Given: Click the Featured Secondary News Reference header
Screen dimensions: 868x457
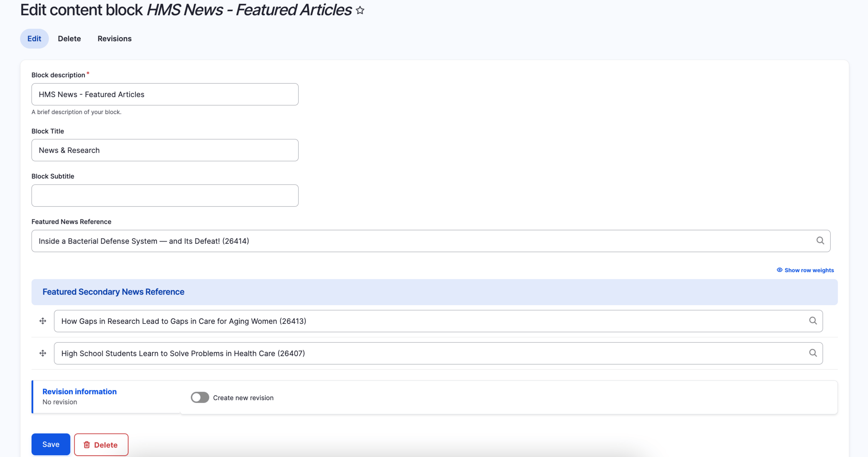Looking at the screenshot, I should [113, 292].
